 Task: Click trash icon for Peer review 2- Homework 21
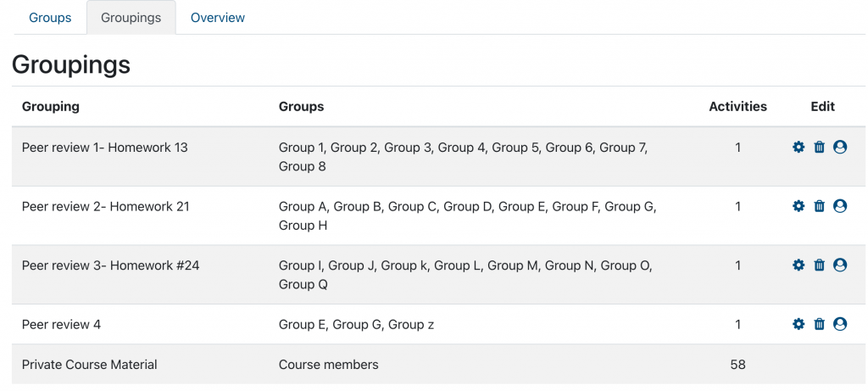tap(820, 206)
